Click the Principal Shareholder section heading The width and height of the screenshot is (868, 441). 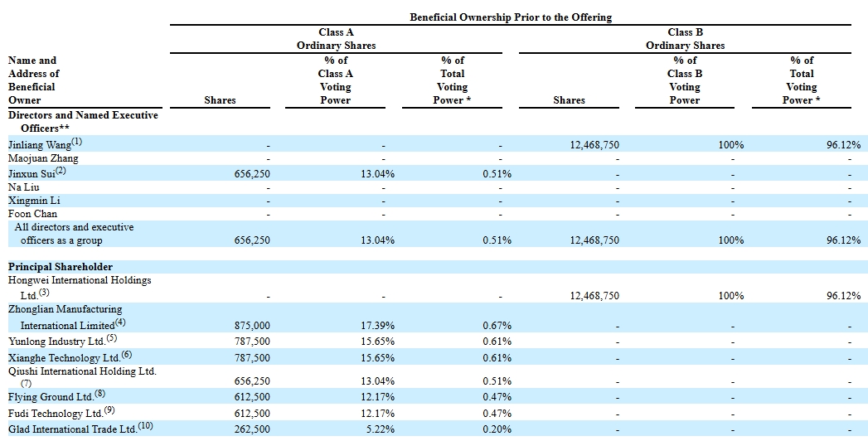coord(61,267)
